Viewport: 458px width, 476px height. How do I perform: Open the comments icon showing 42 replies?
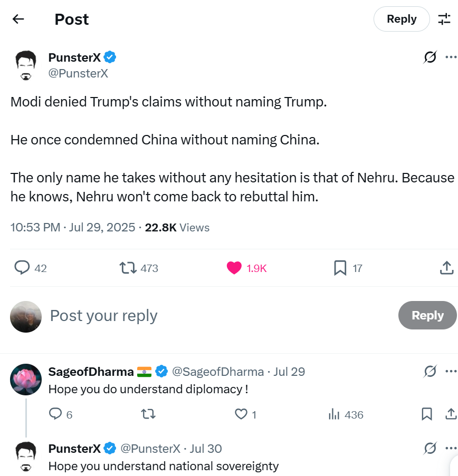(x=22, y=268)
